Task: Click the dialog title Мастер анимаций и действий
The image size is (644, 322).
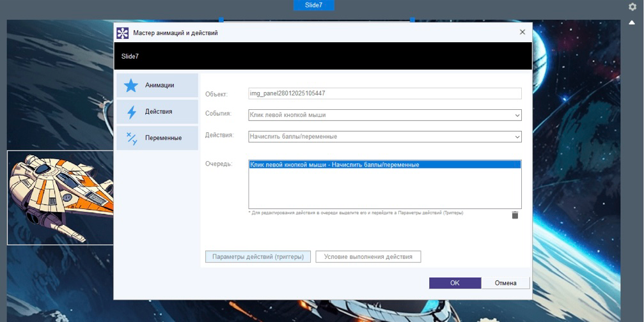Action: [x=175, y=33]
